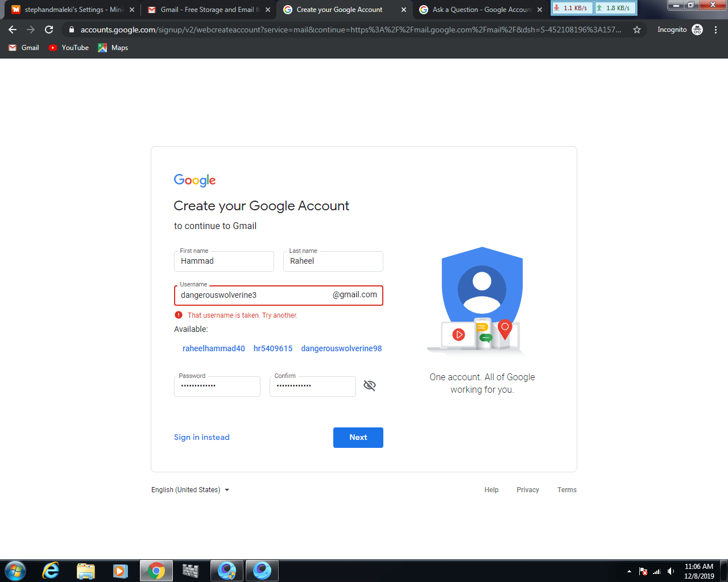Click the address bar URL
728x582 pixels.
point(350,30)
